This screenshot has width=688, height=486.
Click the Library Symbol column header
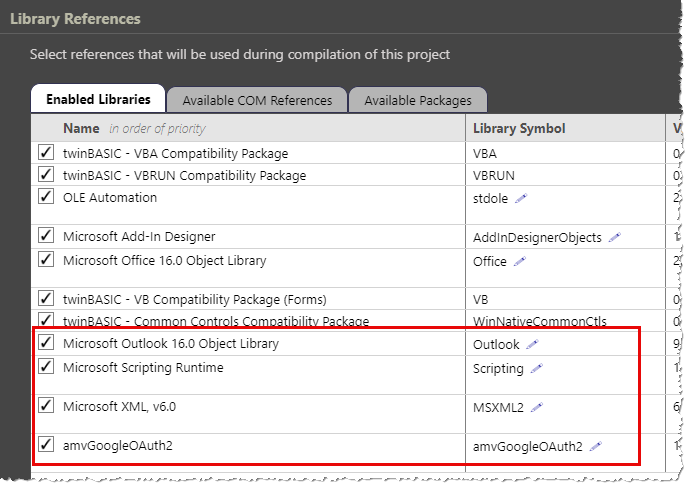(518, 128)
